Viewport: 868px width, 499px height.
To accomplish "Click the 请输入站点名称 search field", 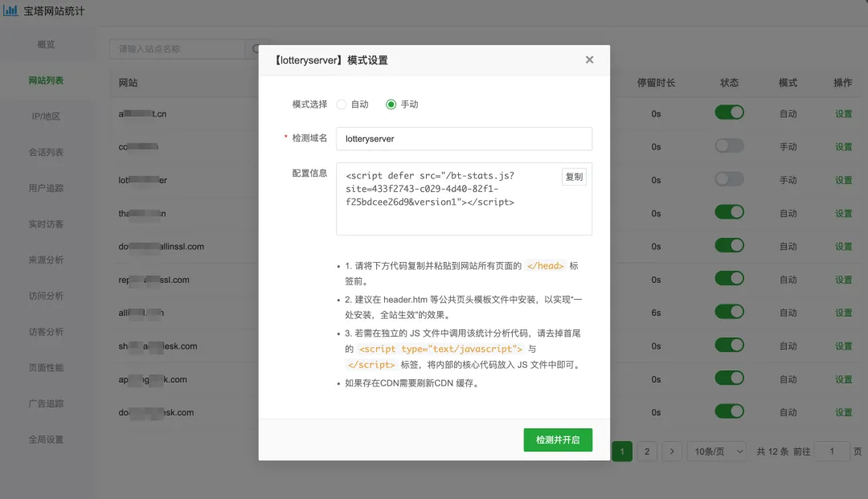I will (x=177, y=49).
